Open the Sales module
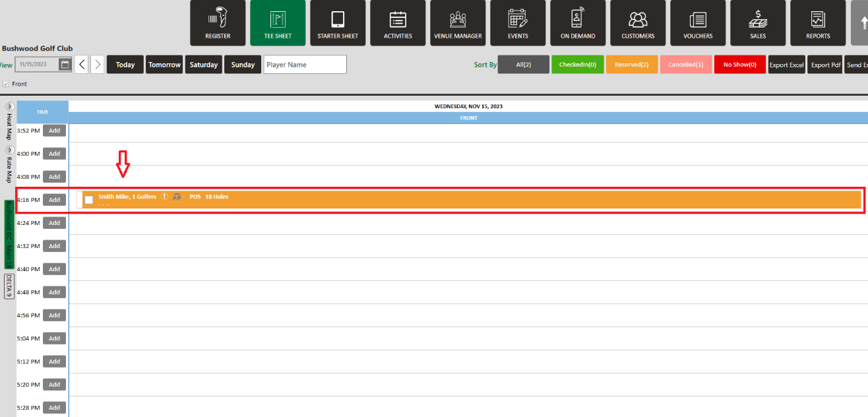 (758, 23)
